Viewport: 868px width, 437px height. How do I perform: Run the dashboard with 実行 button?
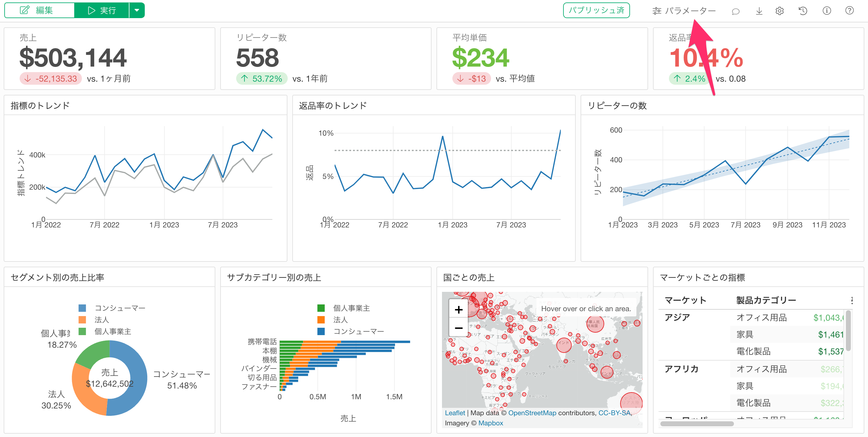click(102, 10)
